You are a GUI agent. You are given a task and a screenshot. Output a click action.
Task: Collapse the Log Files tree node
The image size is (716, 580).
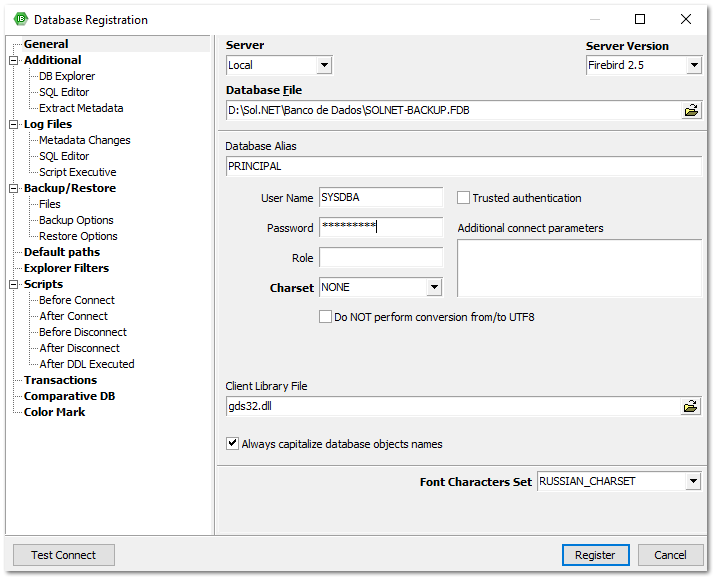pyautogui.click(x=14, y=124)
